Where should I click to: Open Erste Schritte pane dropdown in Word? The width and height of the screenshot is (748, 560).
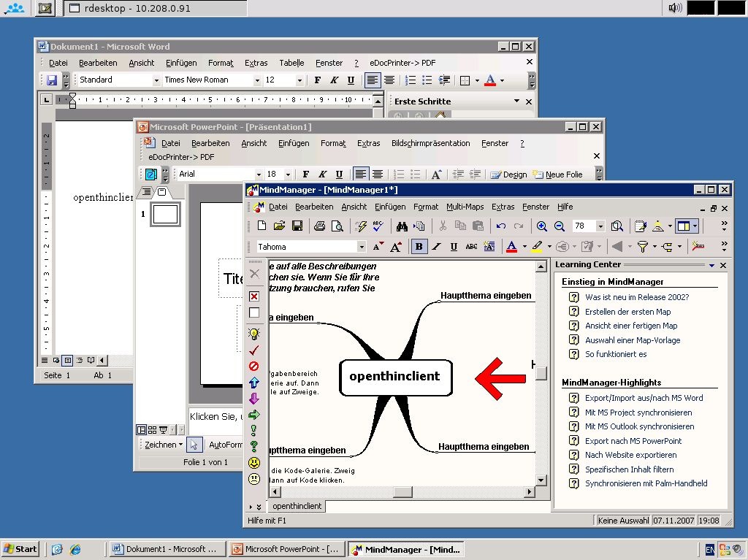point(516,101)
